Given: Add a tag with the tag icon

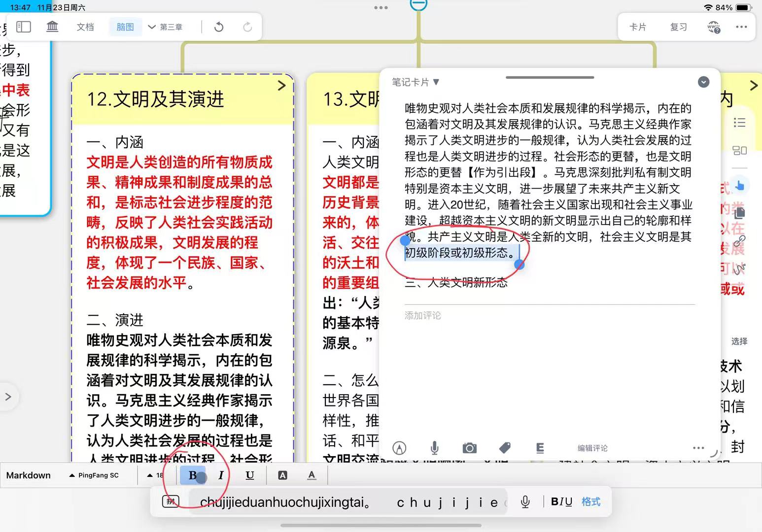Looking at the screenshot, I should (x=505, y=448).
